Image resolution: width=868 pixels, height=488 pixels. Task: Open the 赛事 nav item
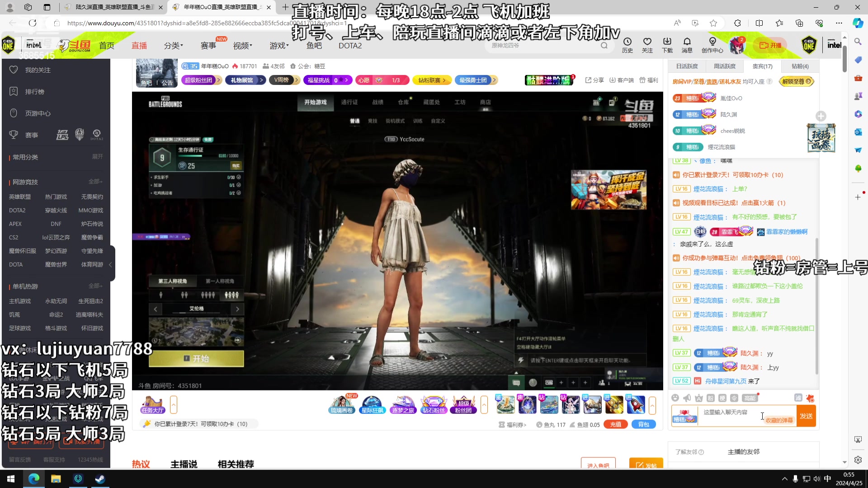208,45
